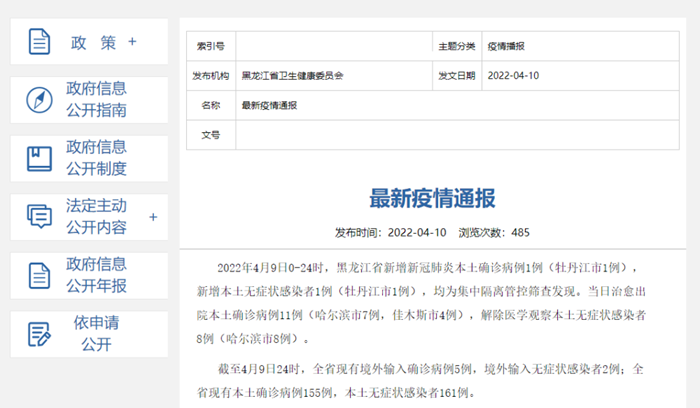Open the 依申请公开 section

[x=97, y=334]
